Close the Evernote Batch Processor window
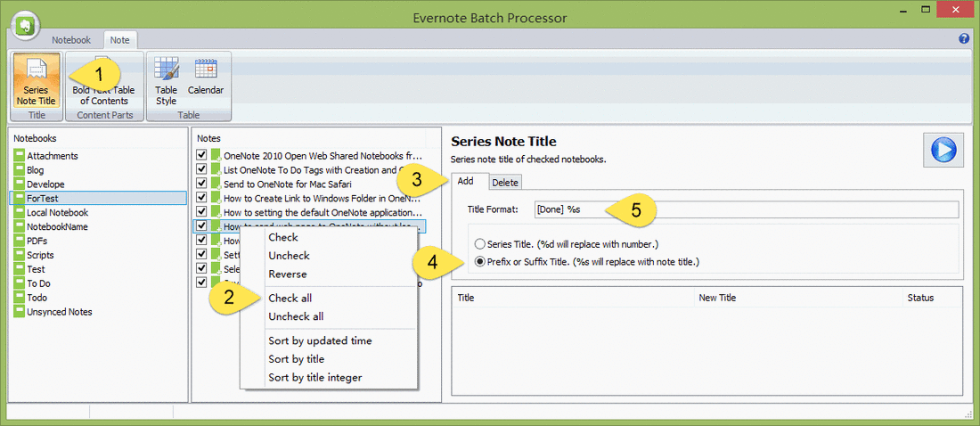 [955, 10]
